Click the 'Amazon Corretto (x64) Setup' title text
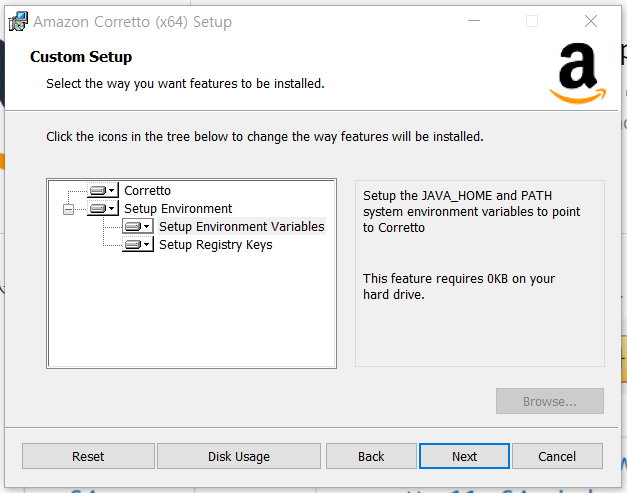 (132, 22)
